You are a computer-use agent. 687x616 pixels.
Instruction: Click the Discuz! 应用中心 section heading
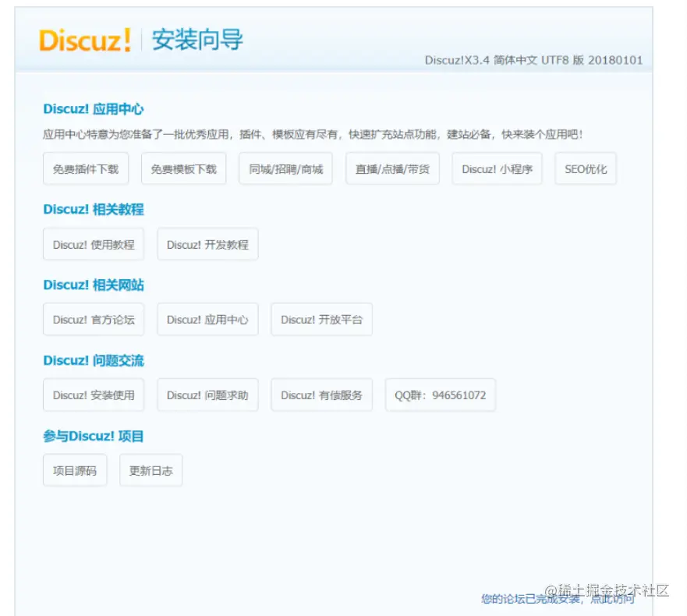94,108
